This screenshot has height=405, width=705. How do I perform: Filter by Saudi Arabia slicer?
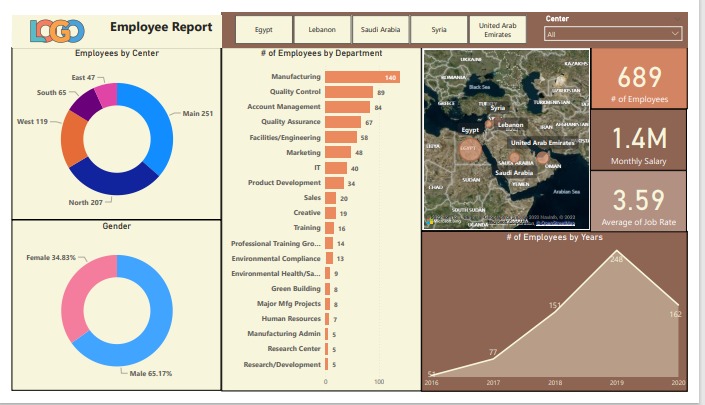tap(380, 30)
